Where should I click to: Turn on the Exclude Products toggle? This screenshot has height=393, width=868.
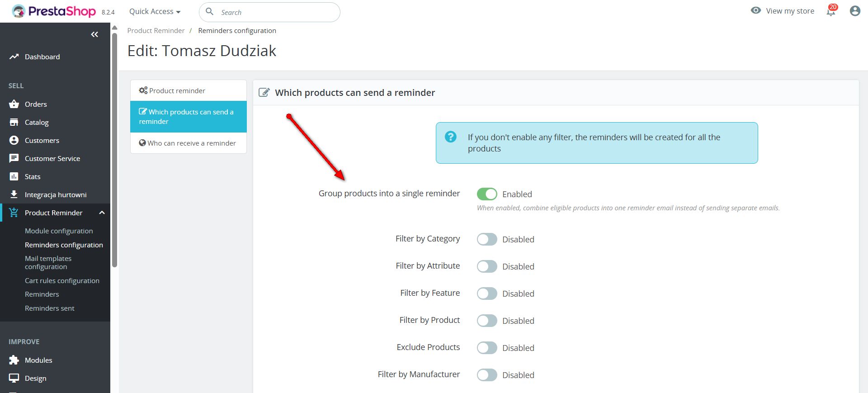pos(487,348)
